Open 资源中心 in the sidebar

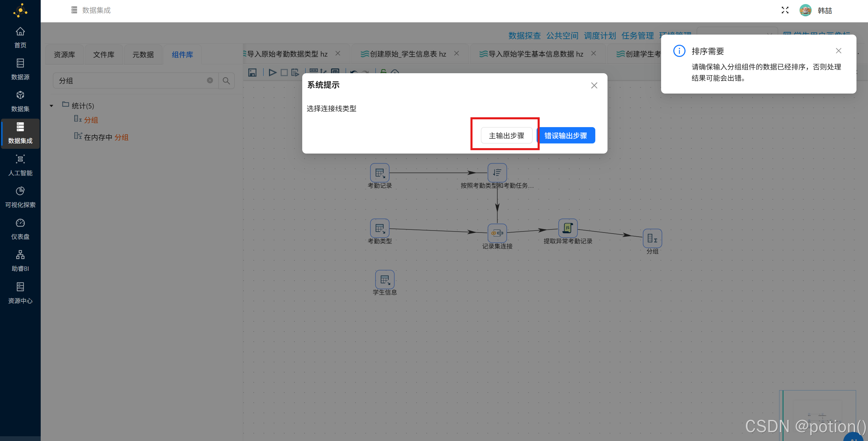click(20, 293)
